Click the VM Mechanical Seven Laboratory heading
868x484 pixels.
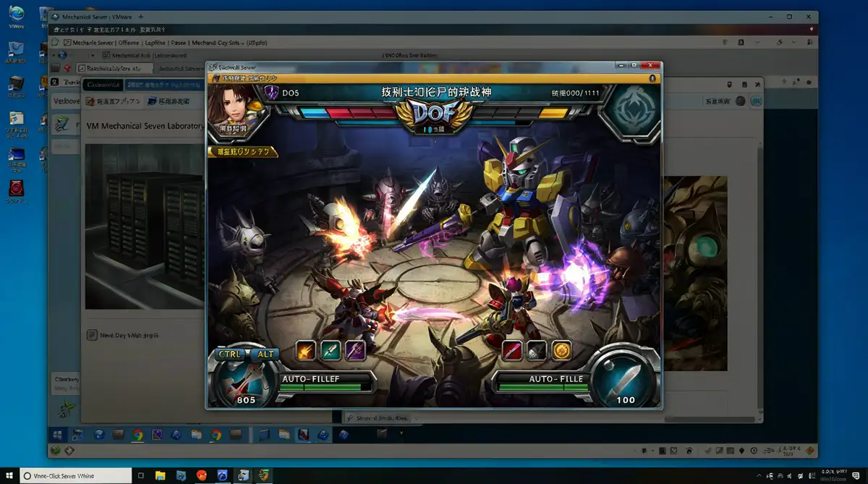pyautogui.click(x=145, y=126)
